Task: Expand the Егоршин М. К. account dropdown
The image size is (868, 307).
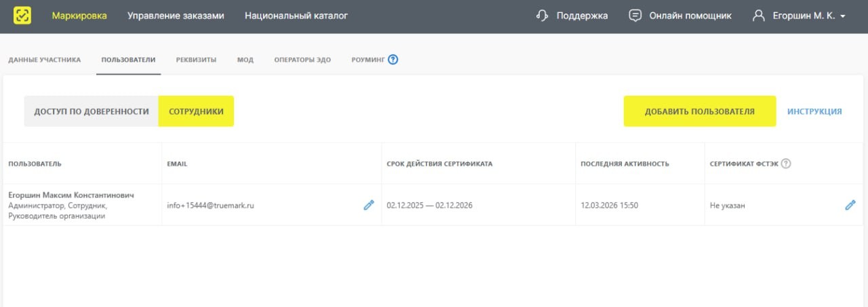Action: tap(842, 16)
